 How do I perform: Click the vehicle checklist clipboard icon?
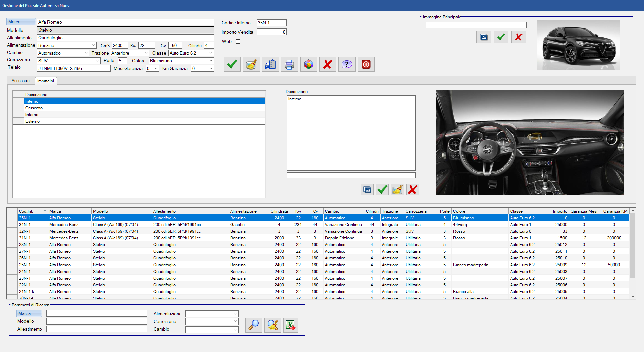pyautogui.click(x=270, y=64)
